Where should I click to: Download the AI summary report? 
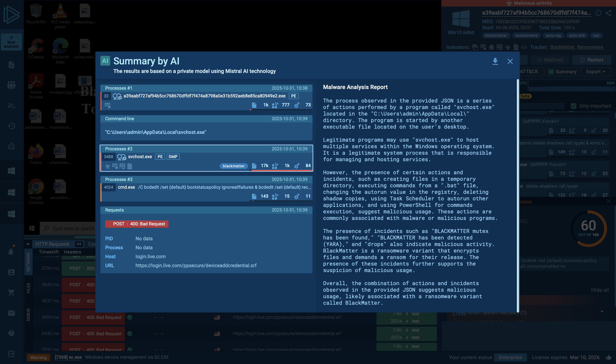(x=495, y=61)
